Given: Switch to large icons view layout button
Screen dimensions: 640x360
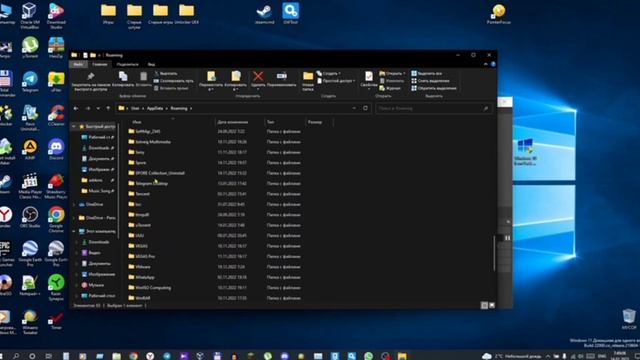Looking at the screenshot, I should [x=492, y=305].
